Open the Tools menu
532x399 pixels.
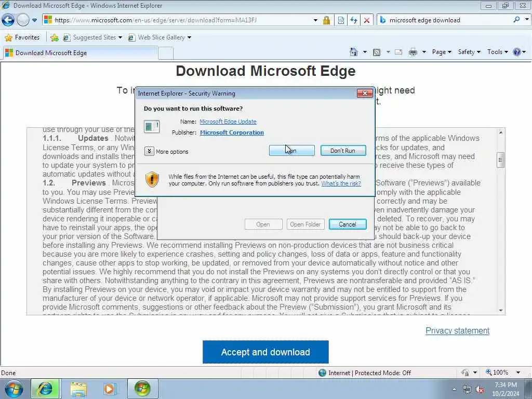pos(497,52)
